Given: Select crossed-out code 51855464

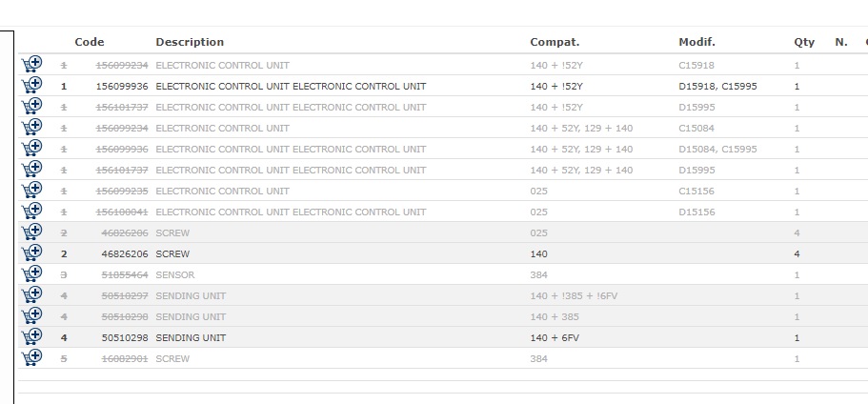Looking at the screenshot, I should click(x=125, y=275).
